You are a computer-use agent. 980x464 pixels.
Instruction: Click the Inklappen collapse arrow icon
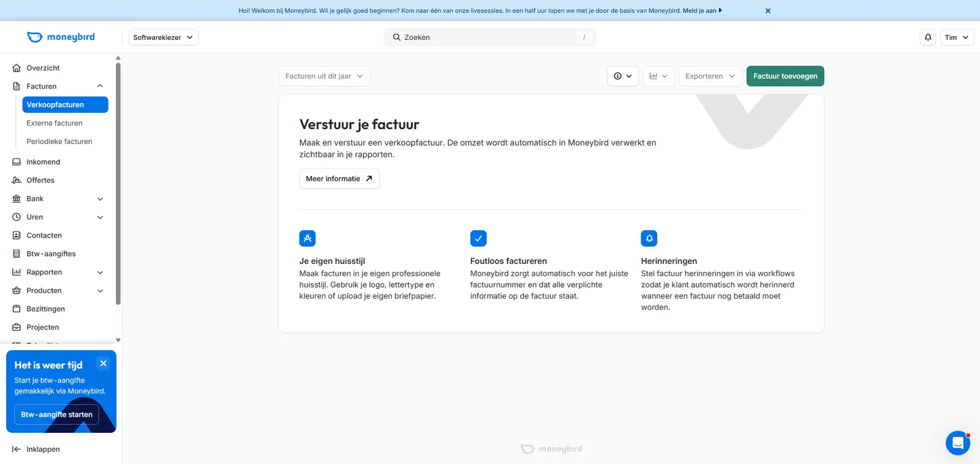[17, 449]
